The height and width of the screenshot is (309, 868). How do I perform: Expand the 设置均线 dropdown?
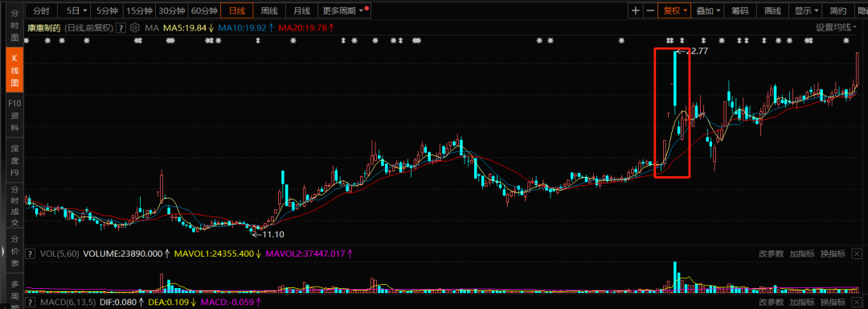pos(837,27)
